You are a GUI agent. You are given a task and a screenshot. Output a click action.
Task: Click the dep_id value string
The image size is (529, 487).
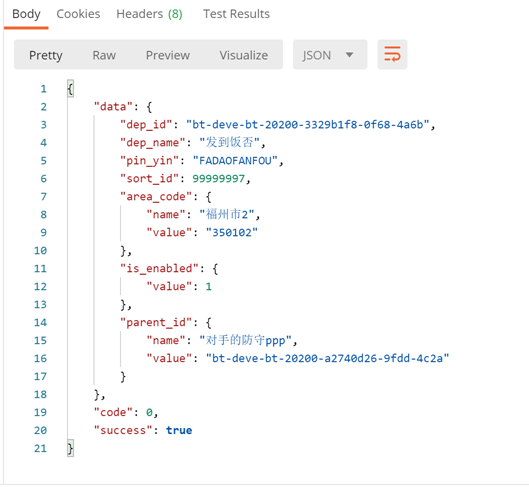pos(307,125)
